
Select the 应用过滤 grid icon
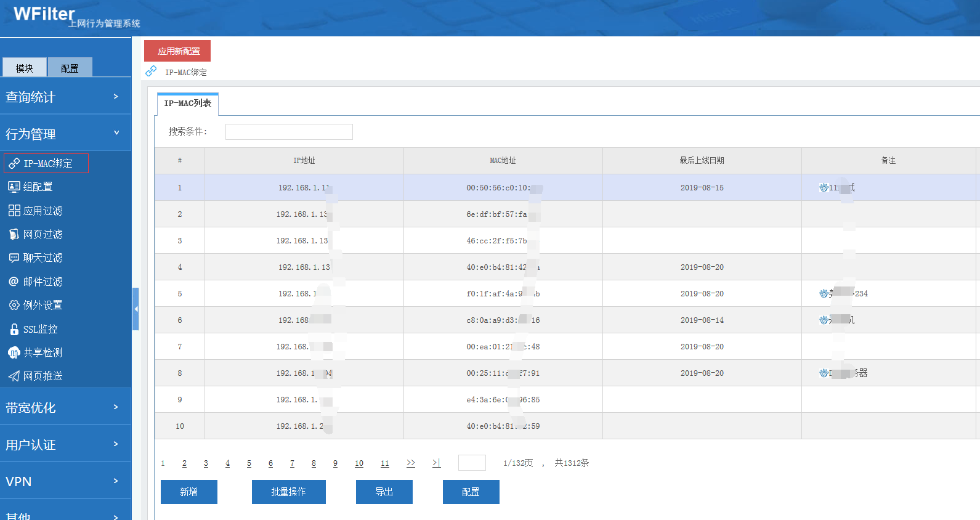pyautogui.click(x=14, y=211)
